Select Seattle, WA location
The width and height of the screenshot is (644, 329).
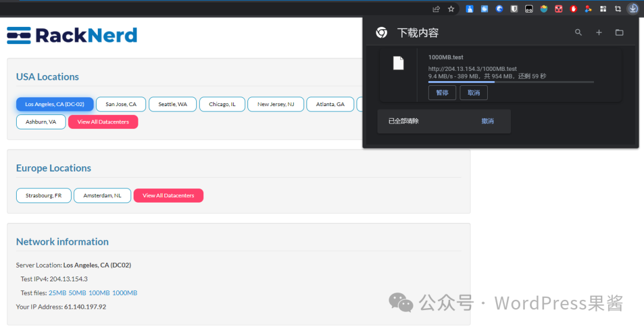[x=172, y=104]
